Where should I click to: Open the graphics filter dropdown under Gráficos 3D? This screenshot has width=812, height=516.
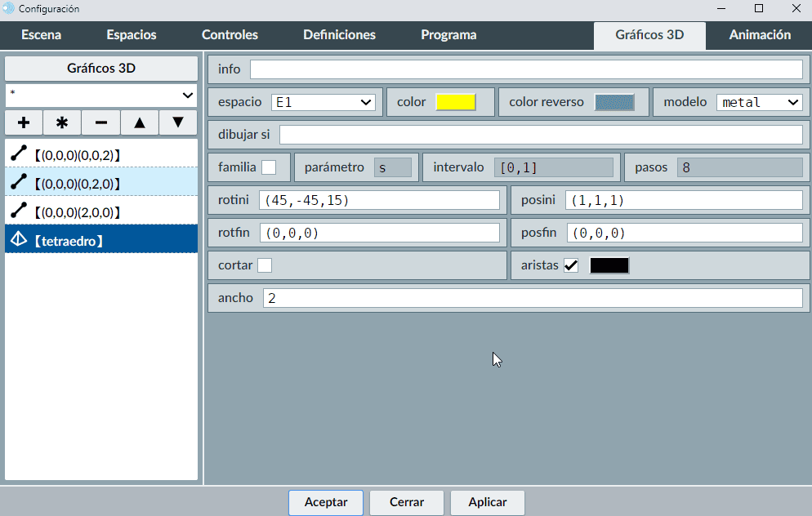tap(101, 95)
